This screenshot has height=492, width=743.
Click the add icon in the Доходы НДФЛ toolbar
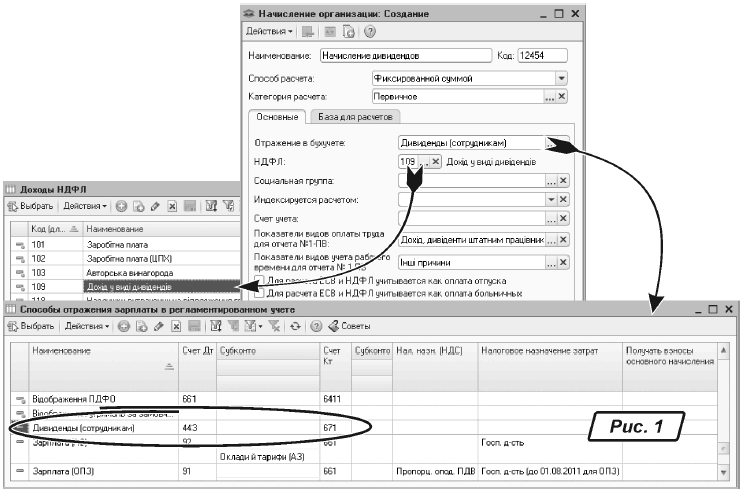(121, 206)
